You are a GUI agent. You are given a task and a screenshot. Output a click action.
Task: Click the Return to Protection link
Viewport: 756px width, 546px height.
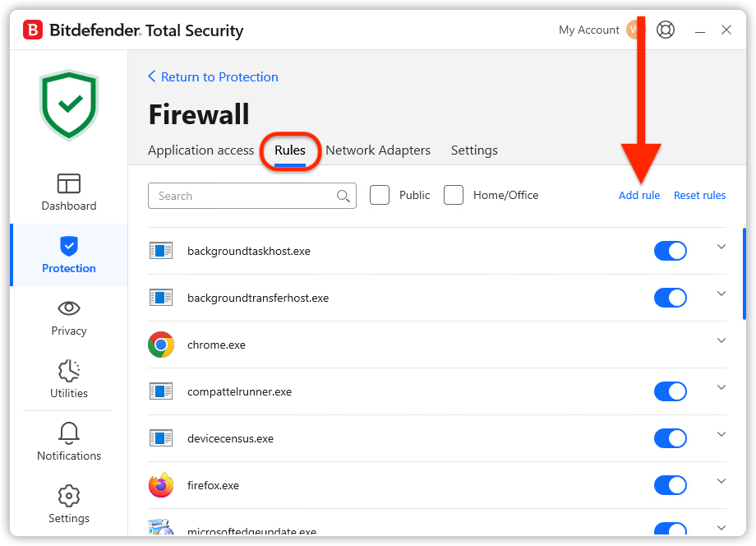pyautogui.click(x=213, y=77)
